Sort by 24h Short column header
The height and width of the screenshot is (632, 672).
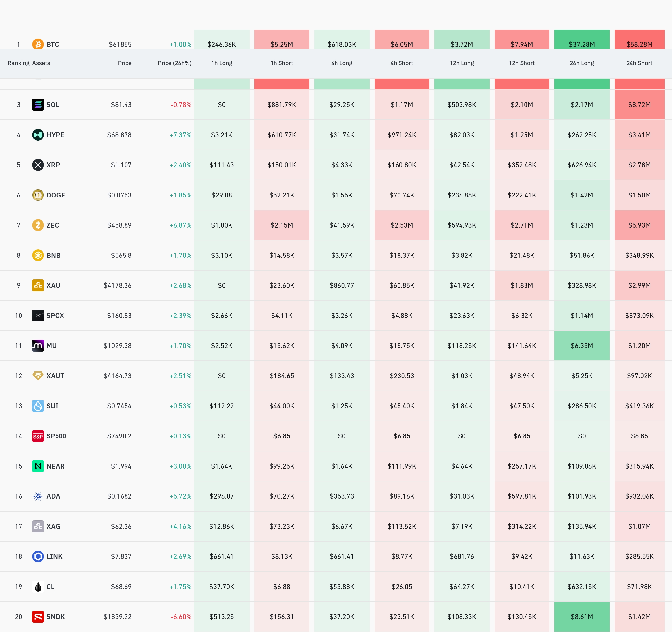(639, 63)
